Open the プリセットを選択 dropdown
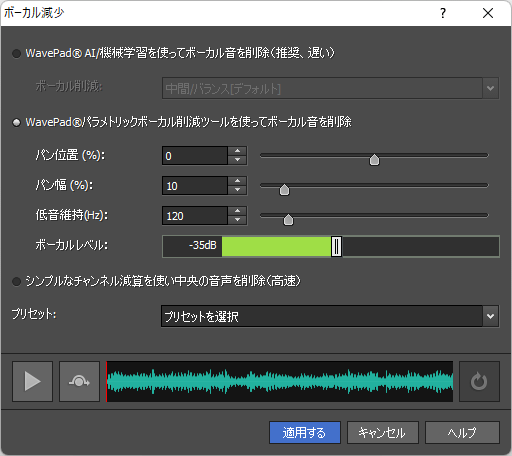Image resolution: width=512 pixels, height=456 pixels. pyautogui.click(x=330, y=316)
